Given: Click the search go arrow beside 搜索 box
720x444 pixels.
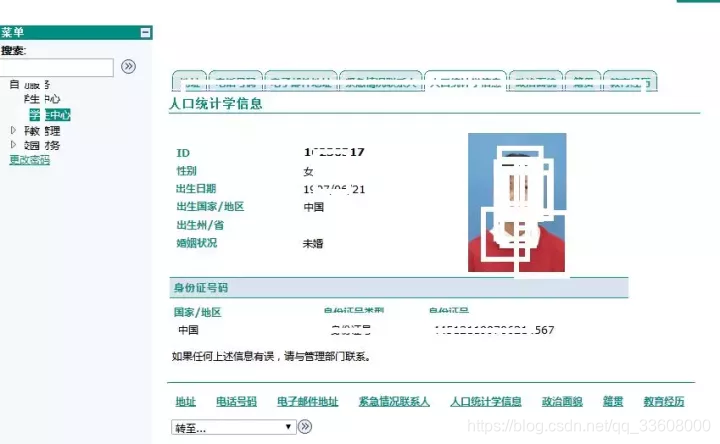Looking at the screenshot, I should 129,67.
